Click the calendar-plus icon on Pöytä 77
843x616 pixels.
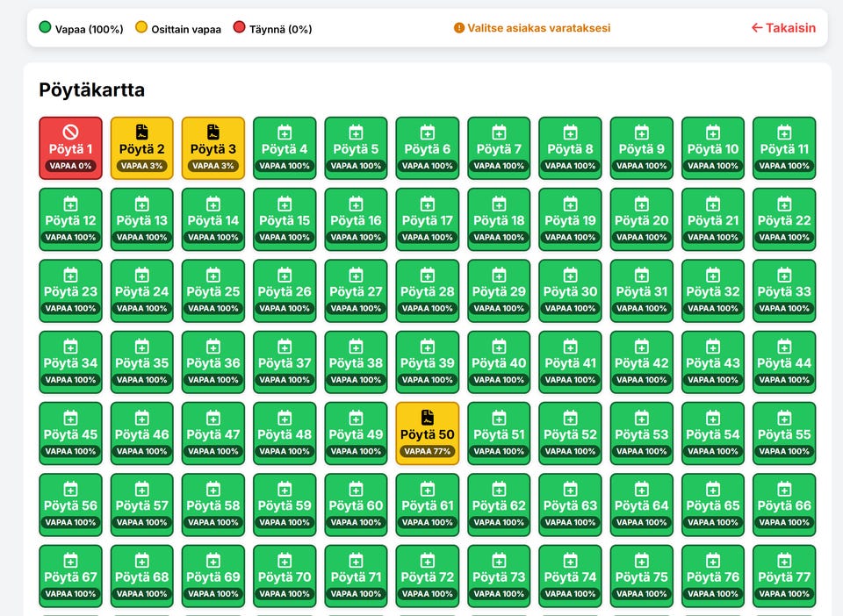point(784,560)
